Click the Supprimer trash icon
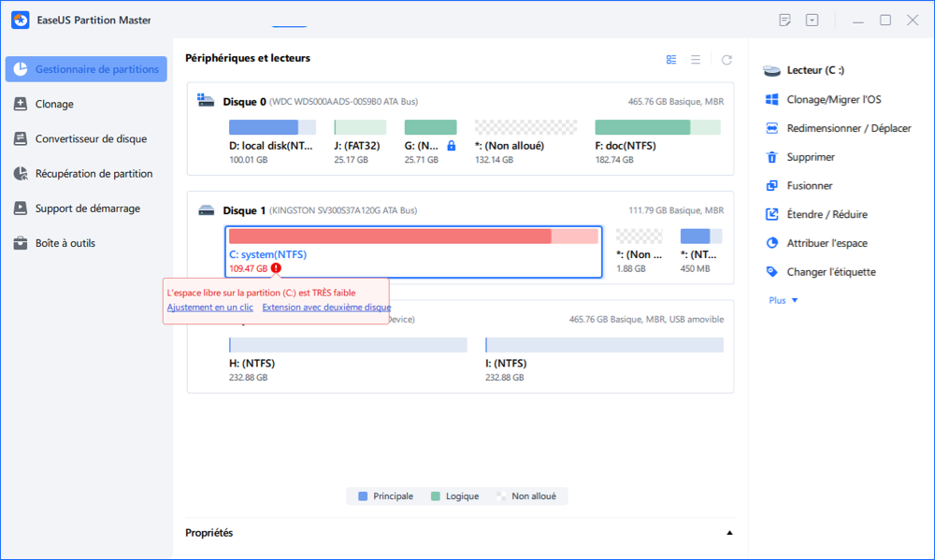This screenshot has width=935, height=560. click(771, 157)
